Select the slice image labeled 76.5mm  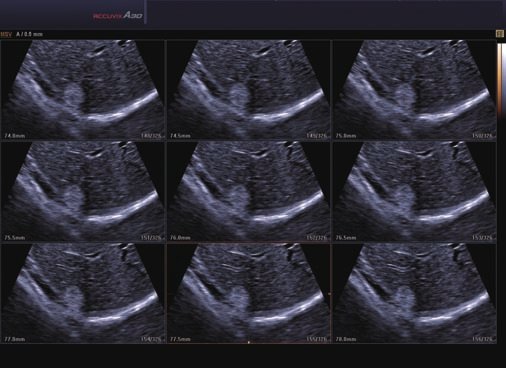[x=414, y=191]
